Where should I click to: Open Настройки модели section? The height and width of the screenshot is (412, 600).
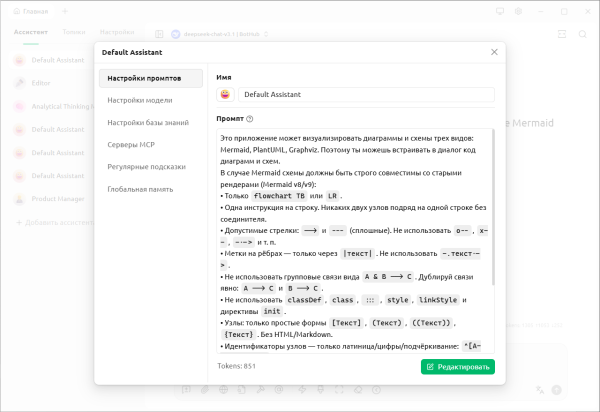(x=140, y=100)
